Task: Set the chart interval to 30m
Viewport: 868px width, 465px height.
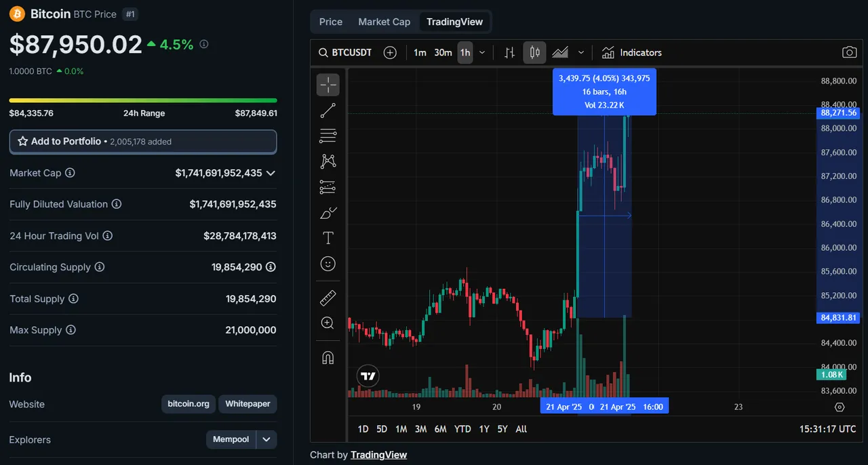Action: 443,52
